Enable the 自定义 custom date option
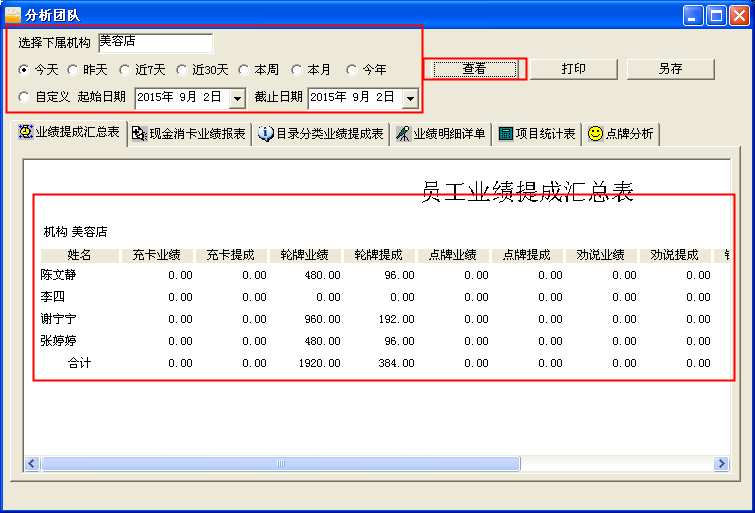755x513 pixels. pyautogui.click(x=24, y=97)
